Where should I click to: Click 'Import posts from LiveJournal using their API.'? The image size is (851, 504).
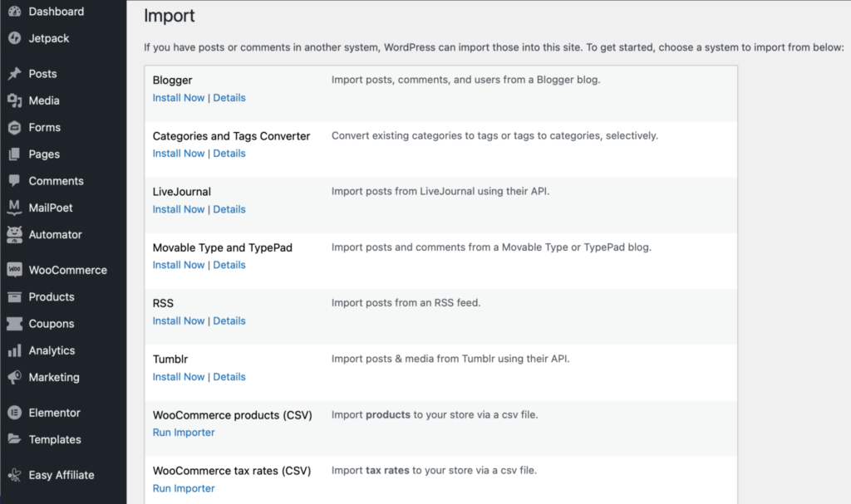(440, 191)
